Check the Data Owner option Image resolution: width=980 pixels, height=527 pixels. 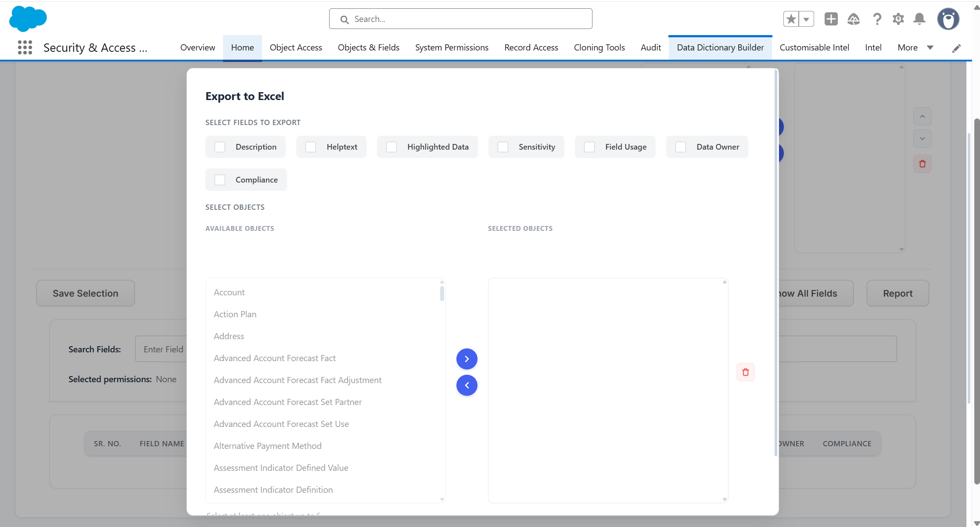coord(681,147)
